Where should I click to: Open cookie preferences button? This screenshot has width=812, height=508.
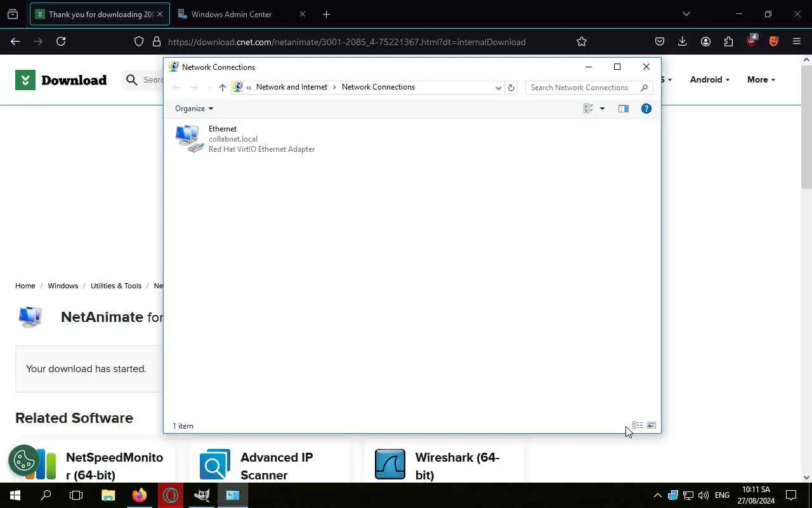pos(24,460)
